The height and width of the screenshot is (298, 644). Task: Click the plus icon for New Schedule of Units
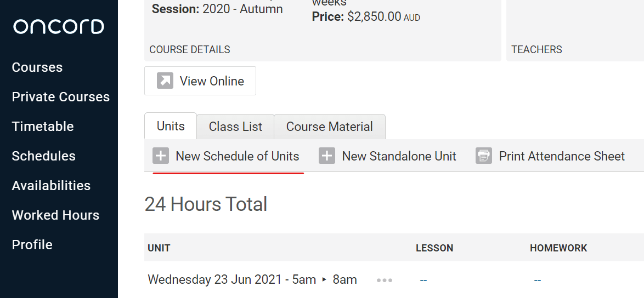pos(161,156)
